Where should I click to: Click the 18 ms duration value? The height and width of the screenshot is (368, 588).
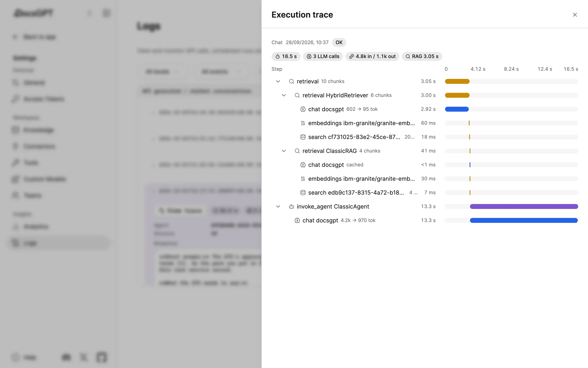tap(428, 137)
